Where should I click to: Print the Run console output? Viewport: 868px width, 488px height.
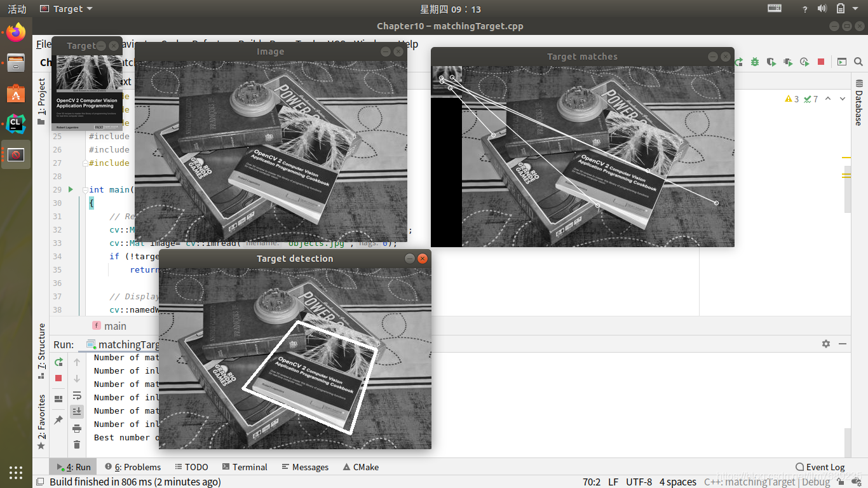[x=77, y=428]
